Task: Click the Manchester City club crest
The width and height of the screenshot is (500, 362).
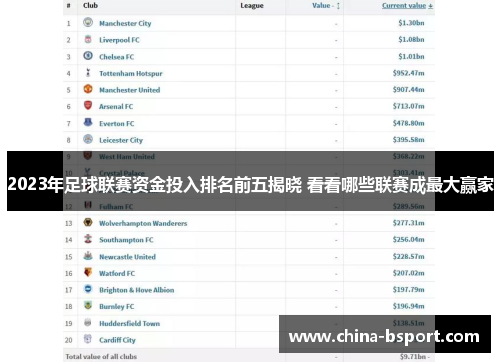Action: point(88,22)
